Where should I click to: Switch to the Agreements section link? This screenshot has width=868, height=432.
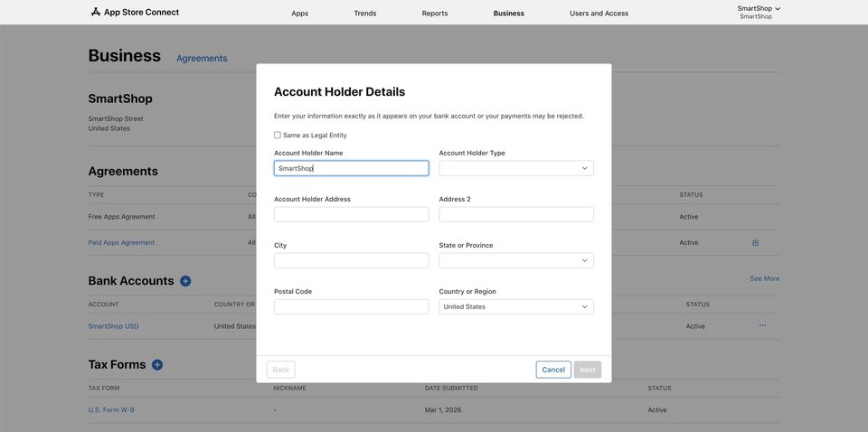click(x=202, y=58)
